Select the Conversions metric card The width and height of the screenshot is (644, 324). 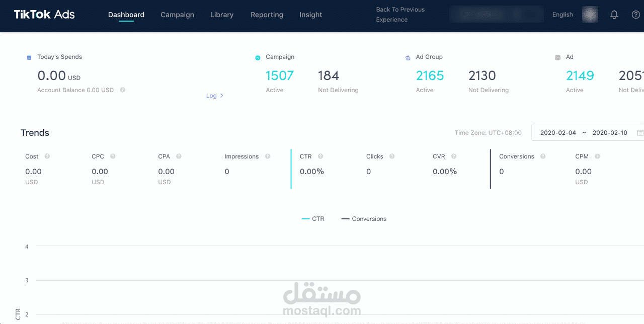pyautogui.click(x=531, y=169)
